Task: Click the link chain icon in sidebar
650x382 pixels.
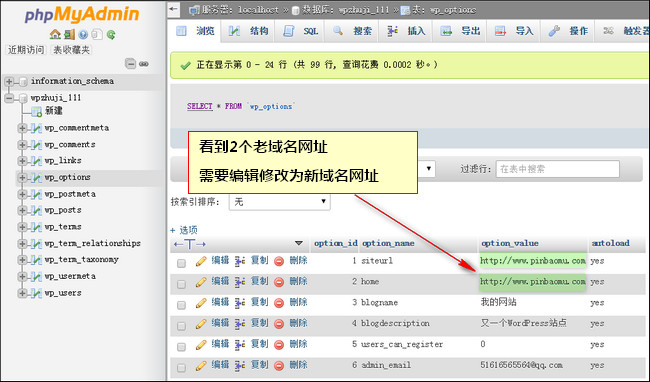Action: (144, 64)
